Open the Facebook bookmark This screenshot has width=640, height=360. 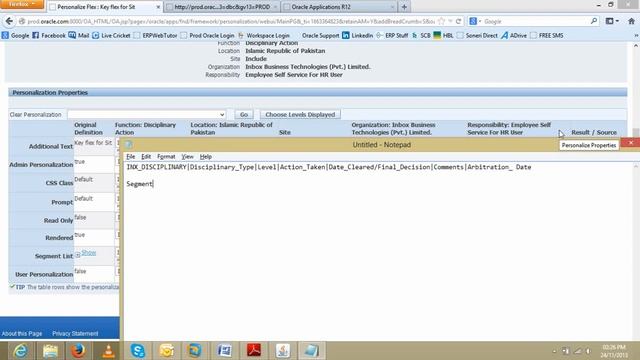pos(49,36)
